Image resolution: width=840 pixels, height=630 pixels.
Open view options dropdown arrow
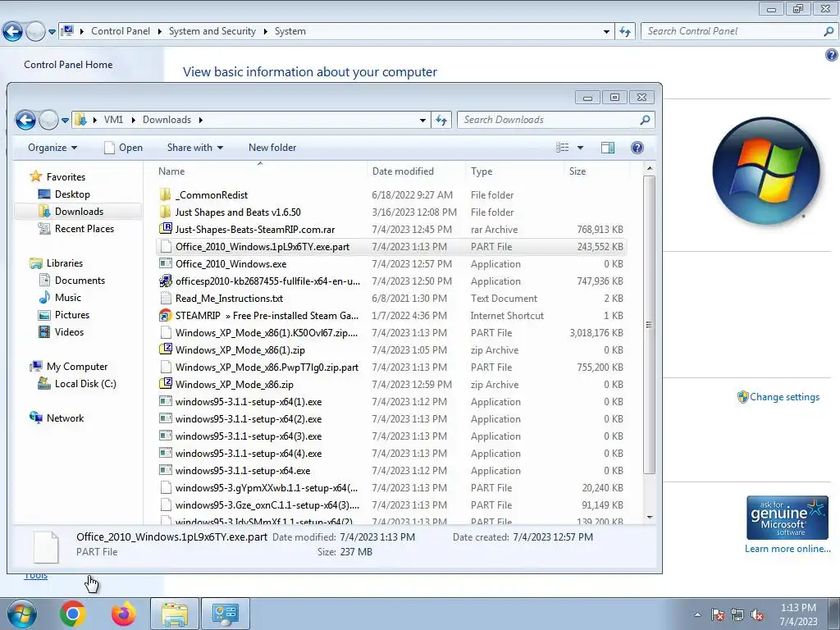580,148
